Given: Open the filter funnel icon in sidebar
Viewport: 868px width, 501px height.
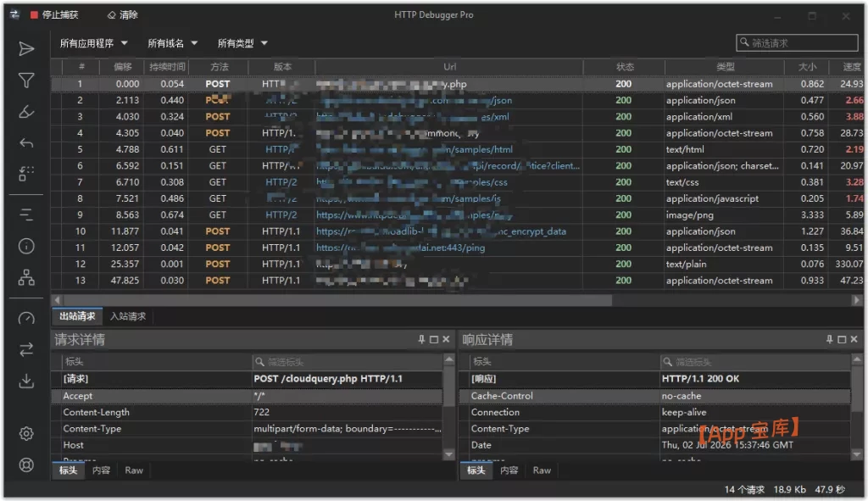Looking at the screenshot, I should coord(26,81).
